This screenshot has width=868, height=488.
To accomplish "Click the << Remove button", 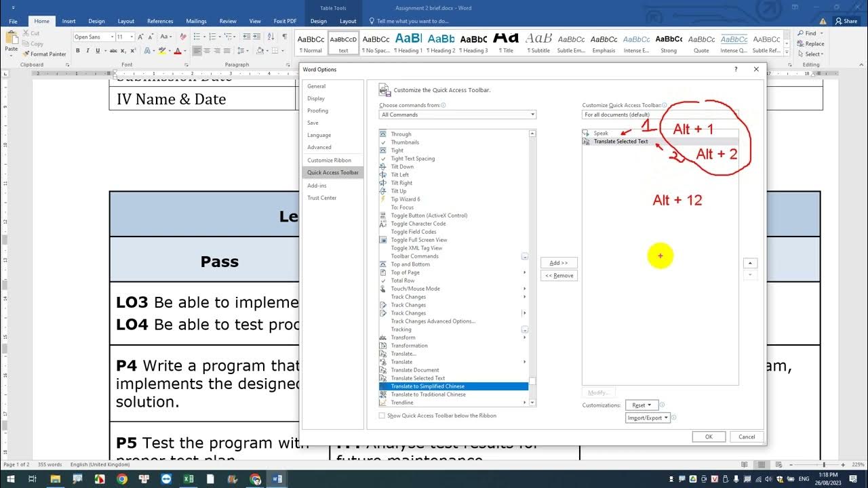I will [x=559, y=275].
